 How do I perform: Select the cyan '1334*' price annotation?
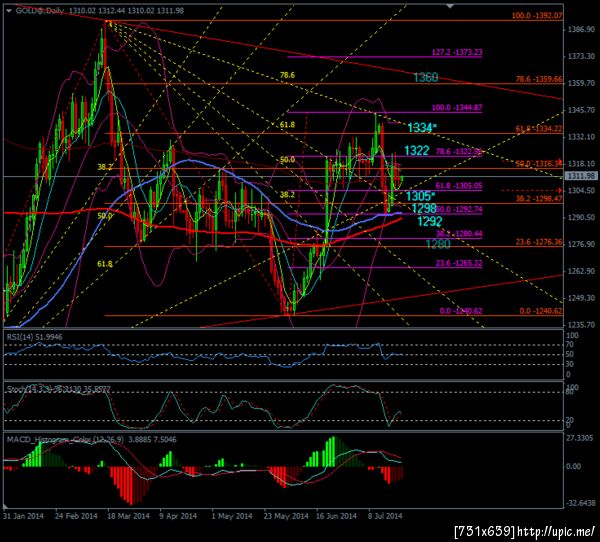point(422,127)
